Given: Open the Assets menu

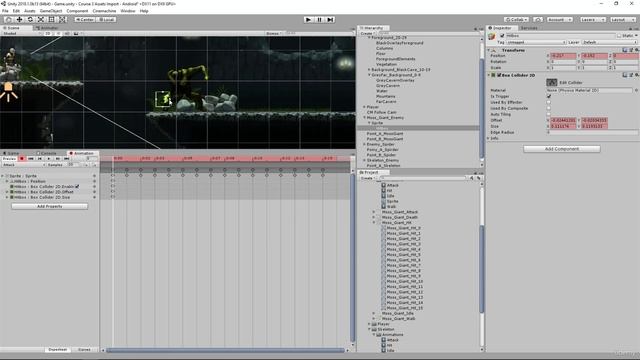Looking at the screenshot, I should [30, 11].
